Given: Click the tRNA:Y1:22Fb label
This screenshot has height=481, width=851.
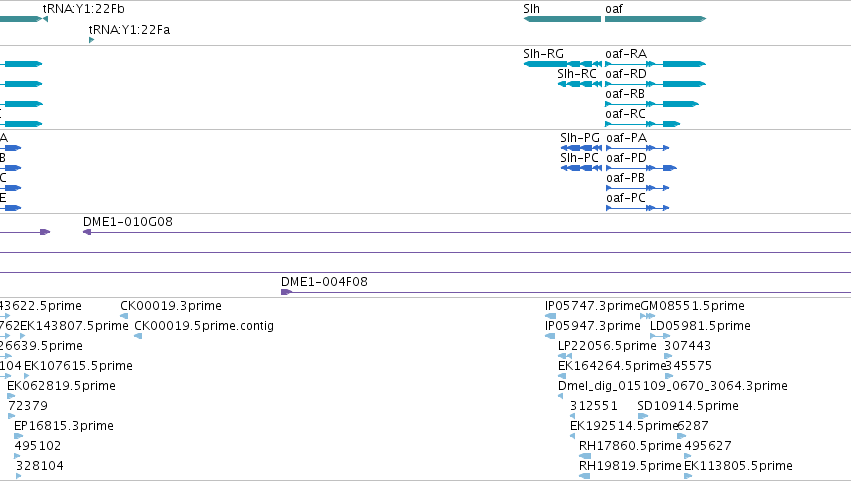Looking at the screenshot, I should (x=84, y=9).
